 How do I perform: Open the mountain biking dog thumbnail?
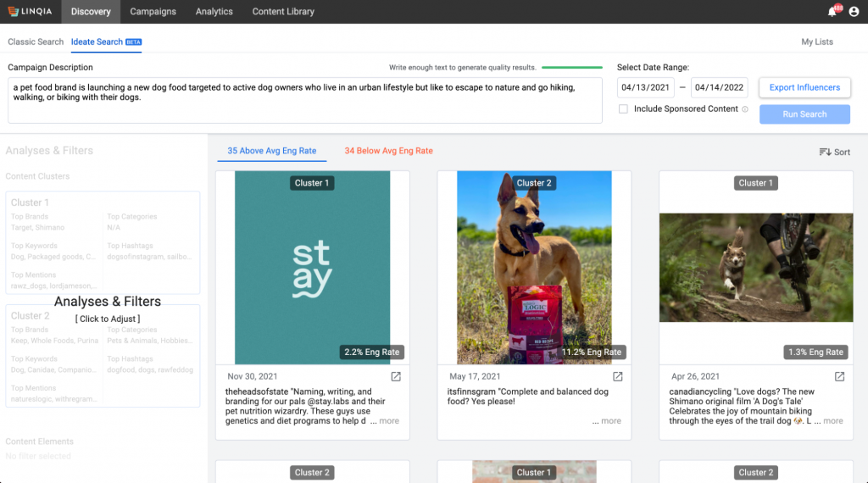tap(756, 268)
